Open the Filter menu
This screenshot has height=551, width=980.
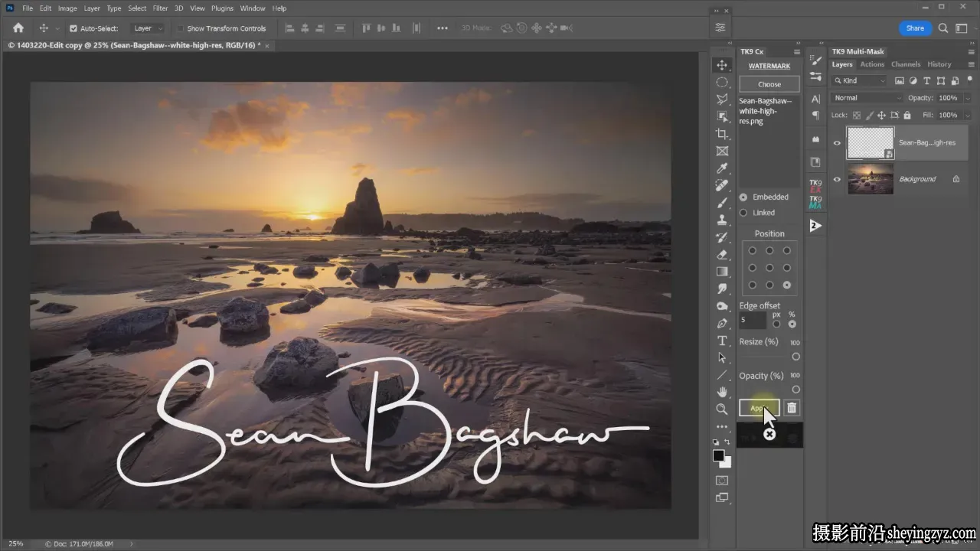coord(160,8)
